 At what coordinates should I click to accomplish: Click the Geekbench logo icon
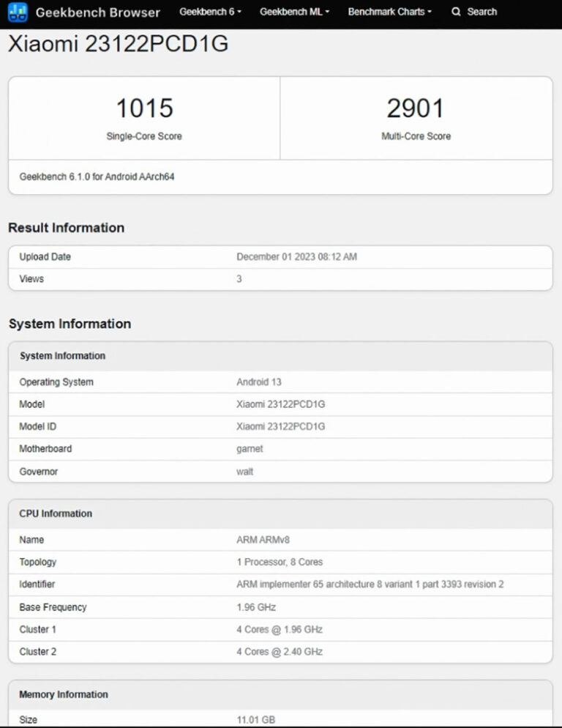[x=18, y=12]
